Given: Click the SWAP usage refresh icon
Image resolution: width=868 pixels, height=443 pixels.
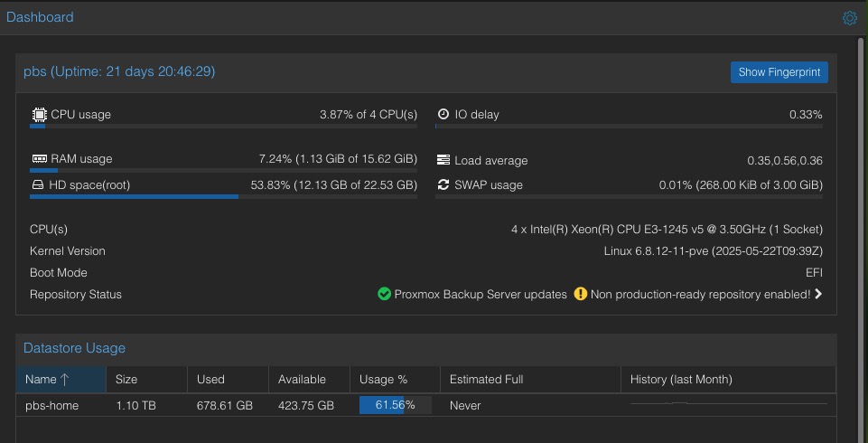Looking at the screenshot, I should click(x=443, y=185).
